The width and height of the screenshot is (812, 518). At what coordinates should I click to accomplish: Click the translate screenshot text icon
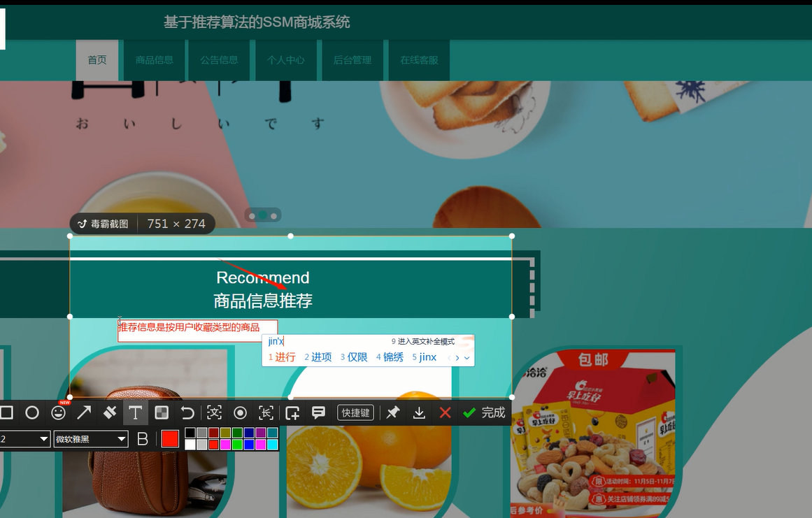point(214,412)
